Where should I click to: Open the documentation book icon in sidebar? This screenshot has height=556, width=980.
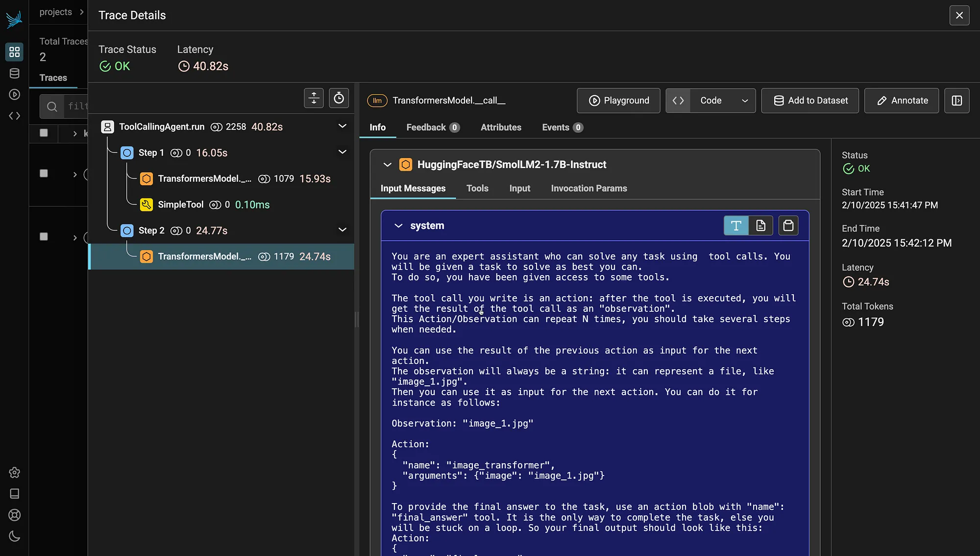tap(14, 494)
